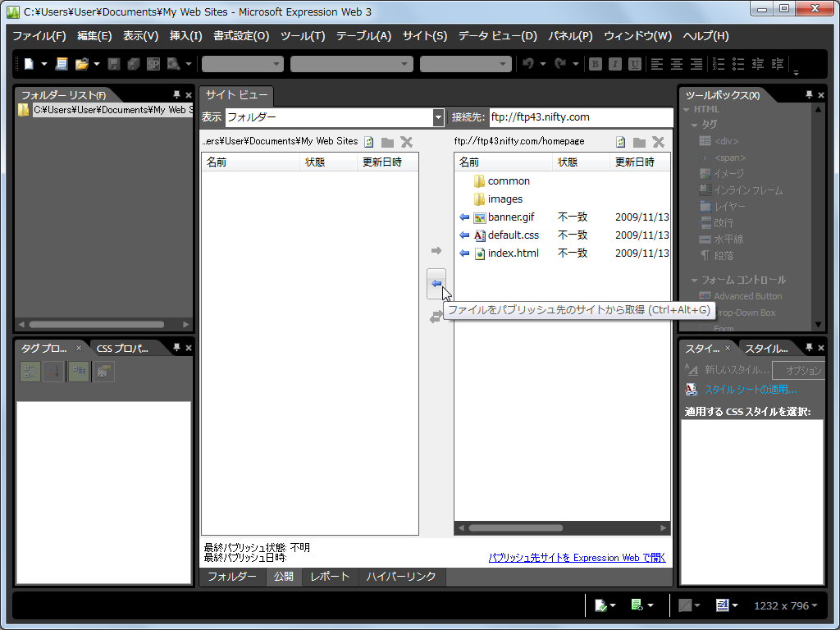Screen dimensions: 840x630
Task: Open the 編集(E) menu
Action: point(94,36)
